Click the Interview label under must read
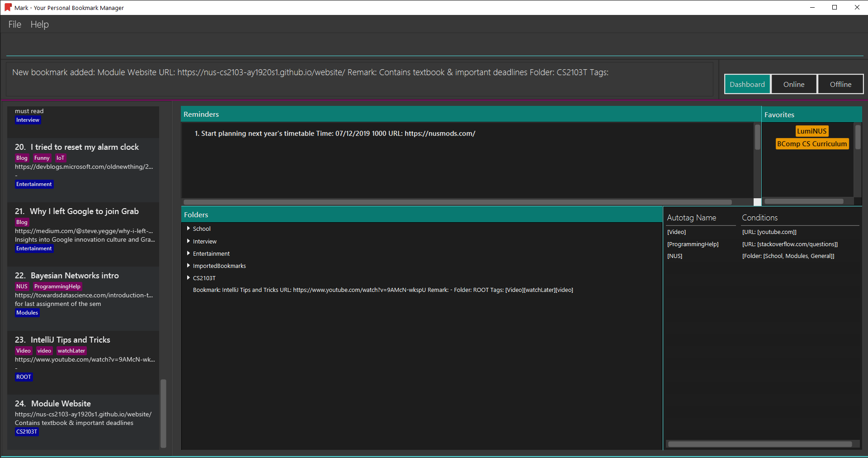The image size is (868, 458). coord(28,120)
